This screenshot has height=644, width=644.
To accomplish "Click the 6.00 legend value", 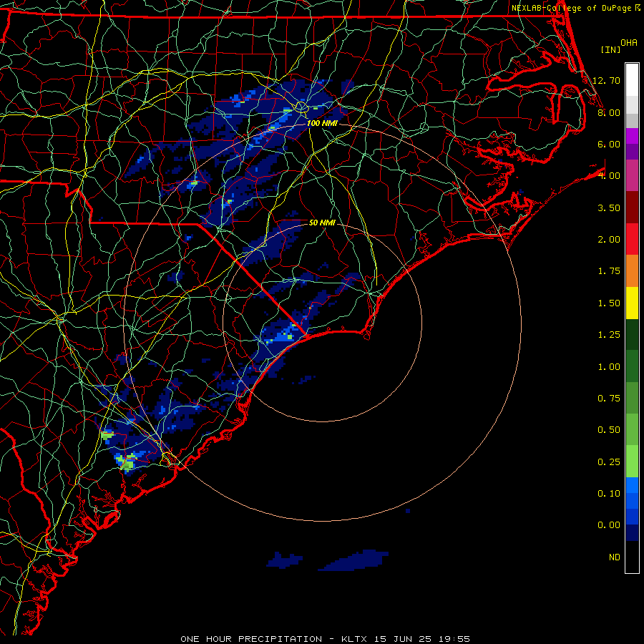I will [609, 144].
